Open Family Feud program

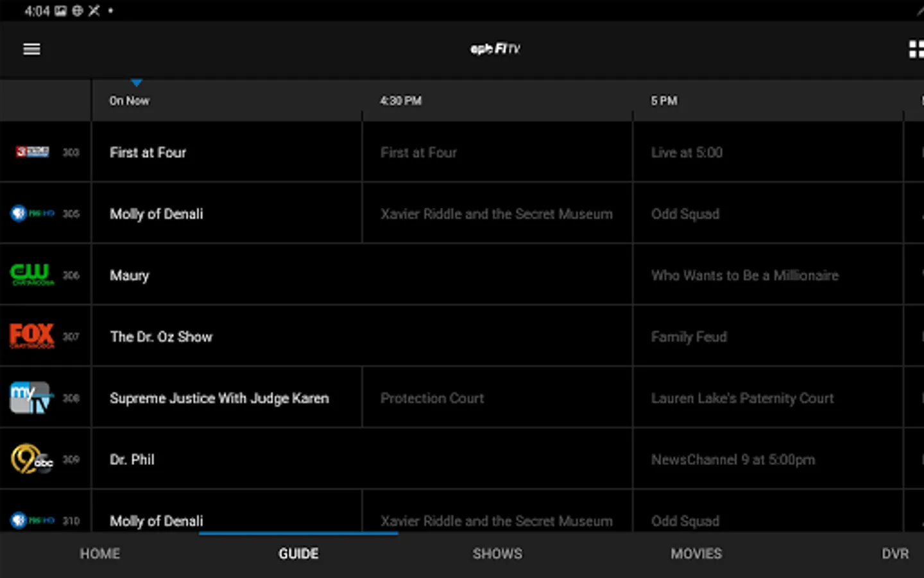click(x=768, y=336)
